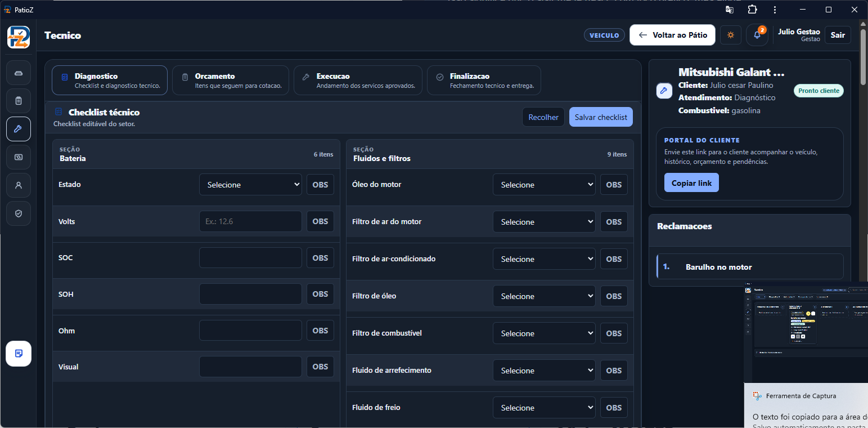Open the Fluido de freio dropdown

click(x=544, y=408)
